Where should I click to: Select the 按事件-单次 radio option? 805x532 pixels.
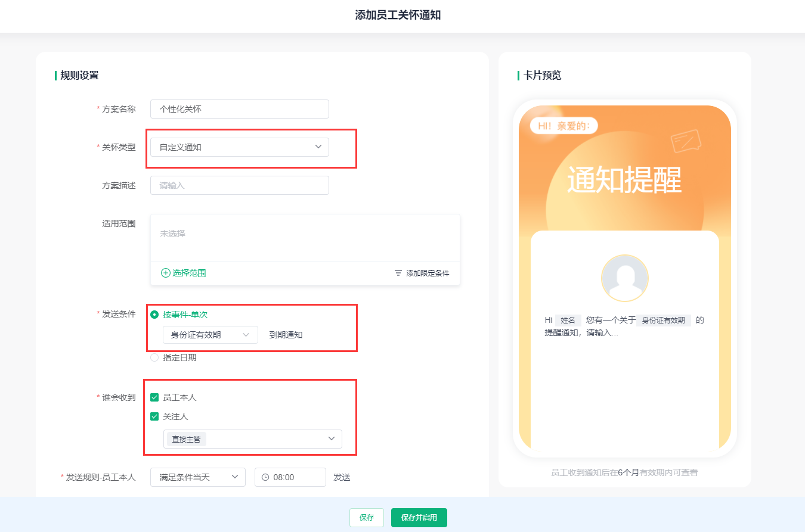point(154,315)
